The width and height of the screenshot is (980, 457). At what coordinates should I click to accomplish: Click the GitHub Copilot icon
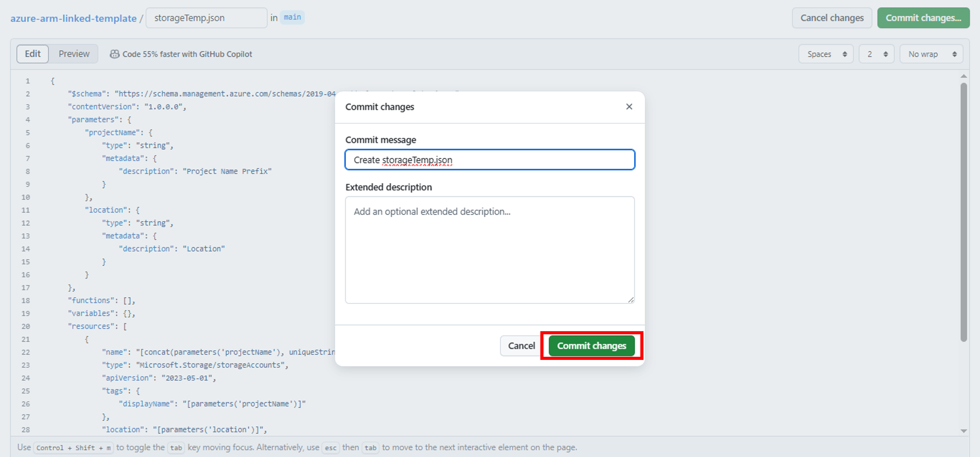[x=114, y=54]
